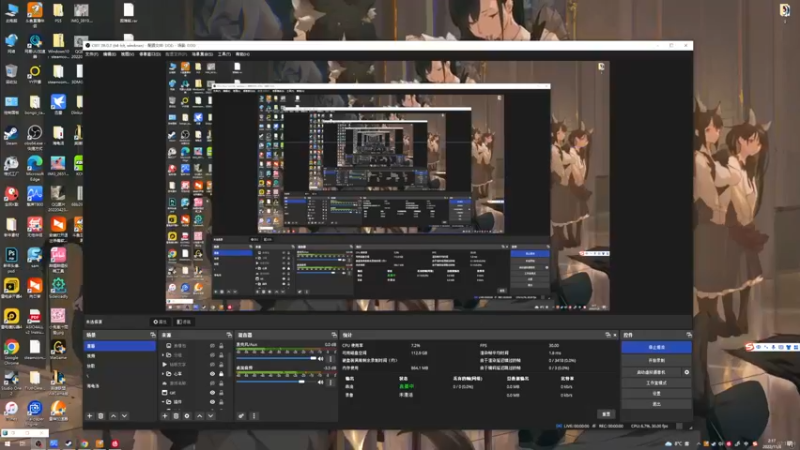This screenshot has height=450, width=800.
Task: Remove the selected scene with the Scenes trash icon
Action: (x=101, y=416)
